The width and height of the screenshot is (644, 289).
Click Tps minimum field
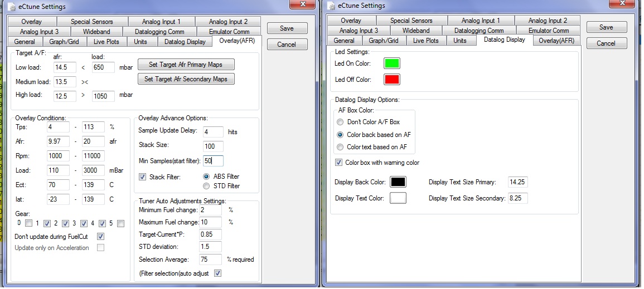tap(59, 127)
